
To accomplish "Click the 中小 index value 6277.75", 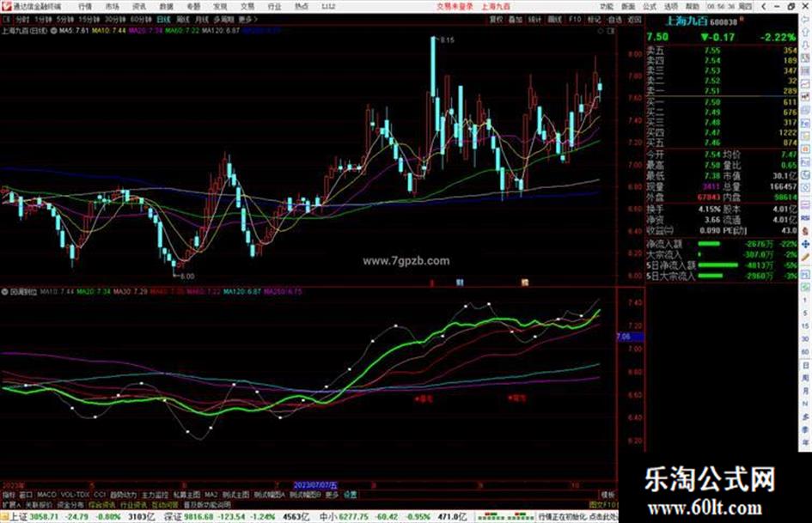I will click(352, 517).
